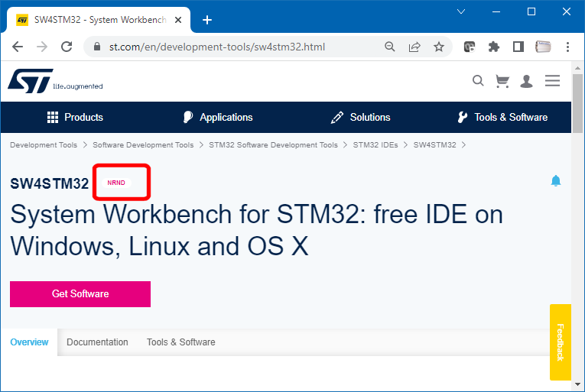Close the SW4STM32 tab

click(x=178, y=20)
